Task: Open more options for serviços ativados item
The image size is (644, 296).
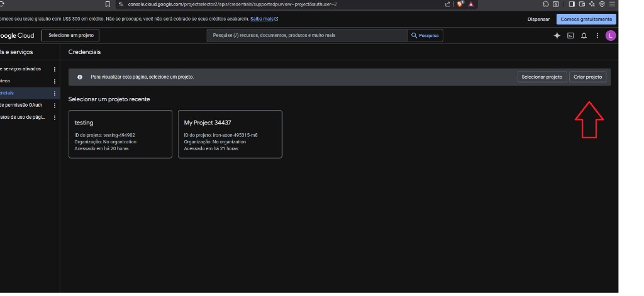Action: [55, 69]
